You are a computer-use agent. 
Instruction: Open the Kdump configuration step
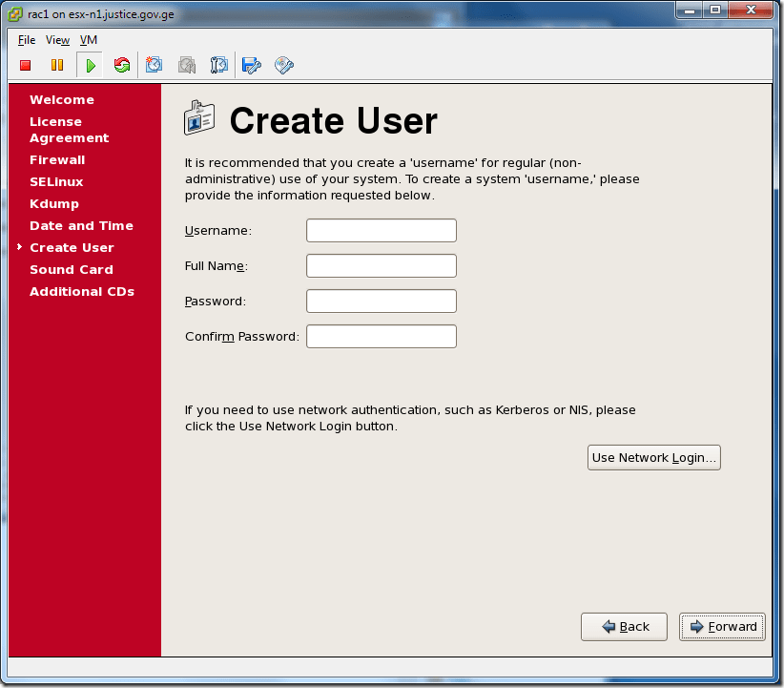click(x=53, y=203)
